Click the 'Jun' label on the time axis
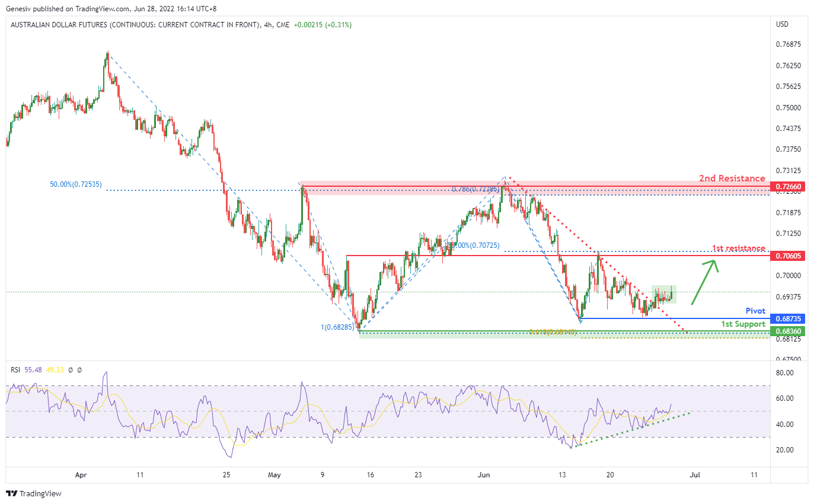Screen dimensions: 814x504 click(484, 475)
